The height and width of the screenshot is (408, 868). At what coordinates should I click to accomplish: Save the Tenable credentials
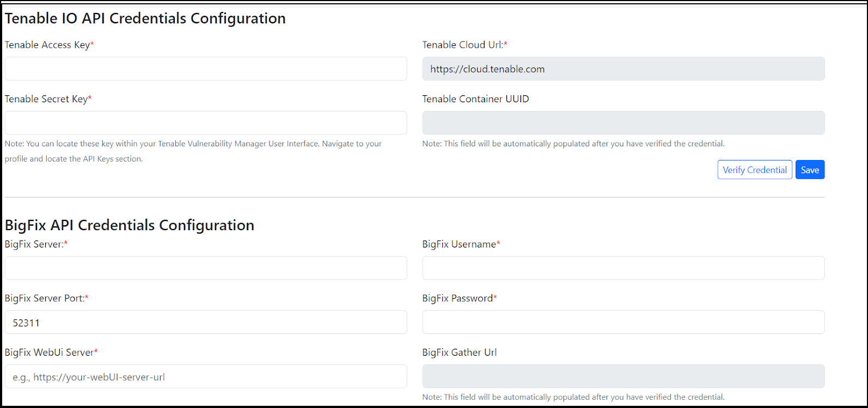[x=810, y=170]
